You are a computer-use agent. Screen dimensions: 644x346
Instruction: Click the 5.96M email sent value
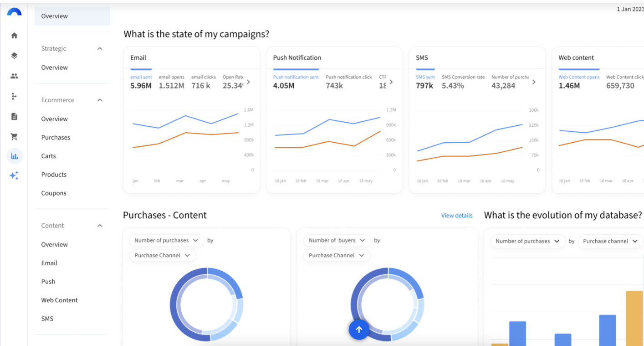[141, 85]
